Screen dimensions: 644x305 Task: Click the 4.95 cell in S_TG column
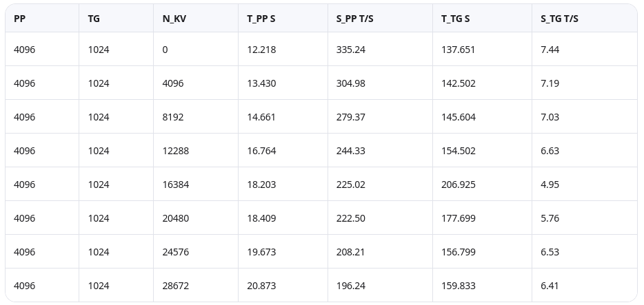pyautogui.click(x=550, y=185)
